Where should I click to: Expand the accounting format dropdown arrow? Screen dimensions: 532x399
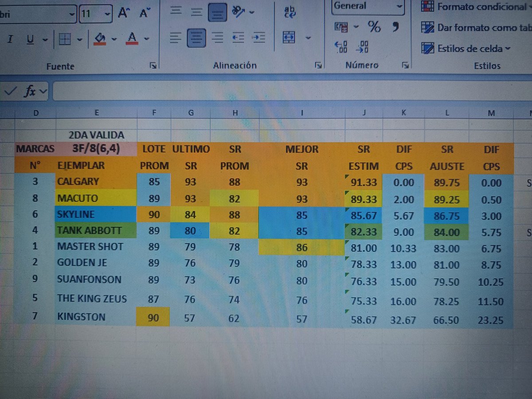pyautogui.click(x=356, y=27)
